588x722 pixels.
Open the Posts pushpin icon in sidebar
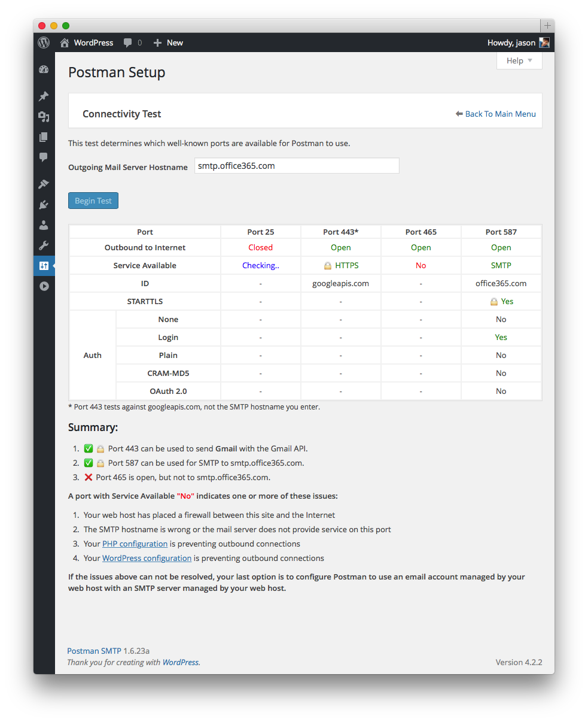[x=44, y=96]
